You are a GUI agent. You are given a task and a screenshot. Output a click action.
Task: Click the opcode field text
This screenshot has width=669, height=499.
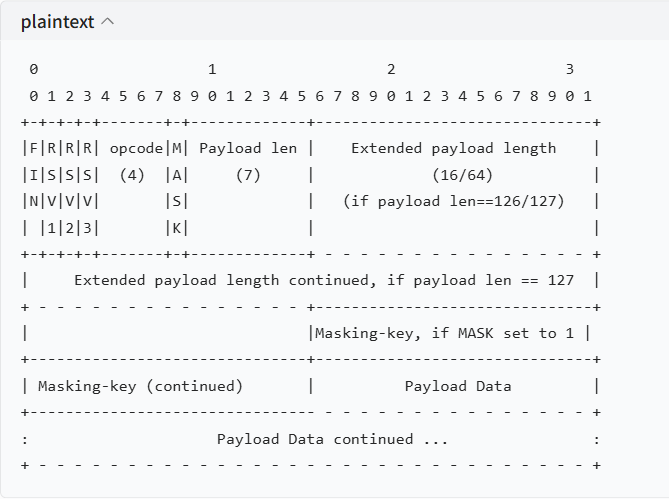click(x=136, y=148)
